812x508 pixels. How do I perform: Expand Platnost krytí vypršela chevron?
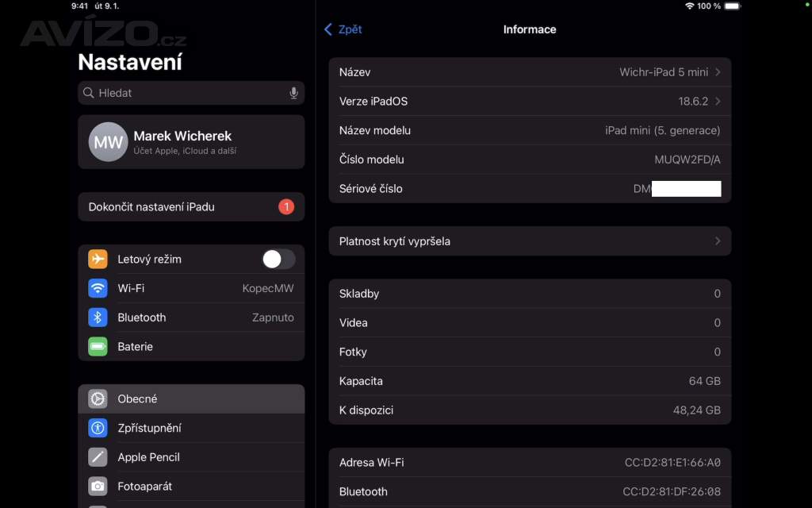coord(718,241)
